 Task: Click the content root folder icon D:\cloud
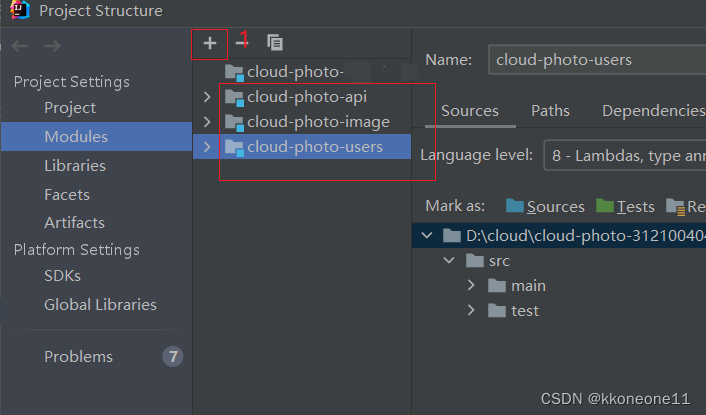(452, 235)
